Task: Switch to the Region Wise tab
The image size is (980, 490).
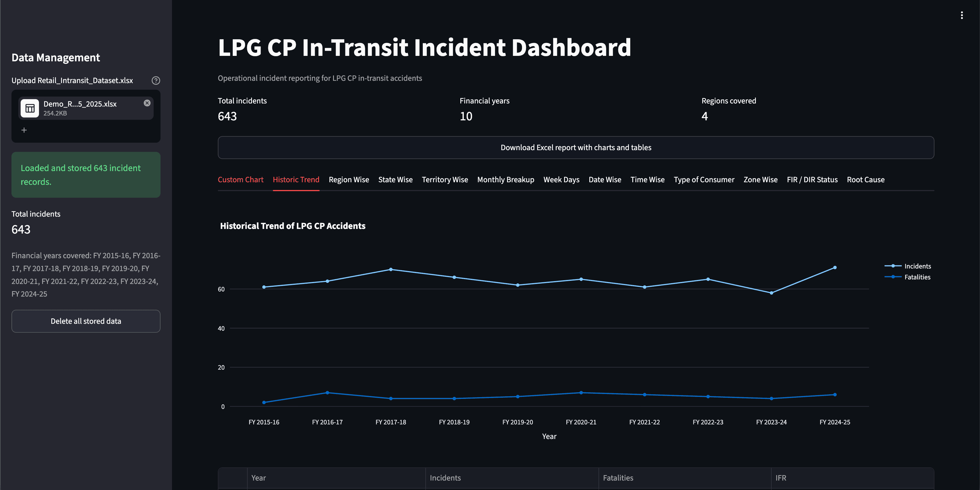Action: pos(349,180)
